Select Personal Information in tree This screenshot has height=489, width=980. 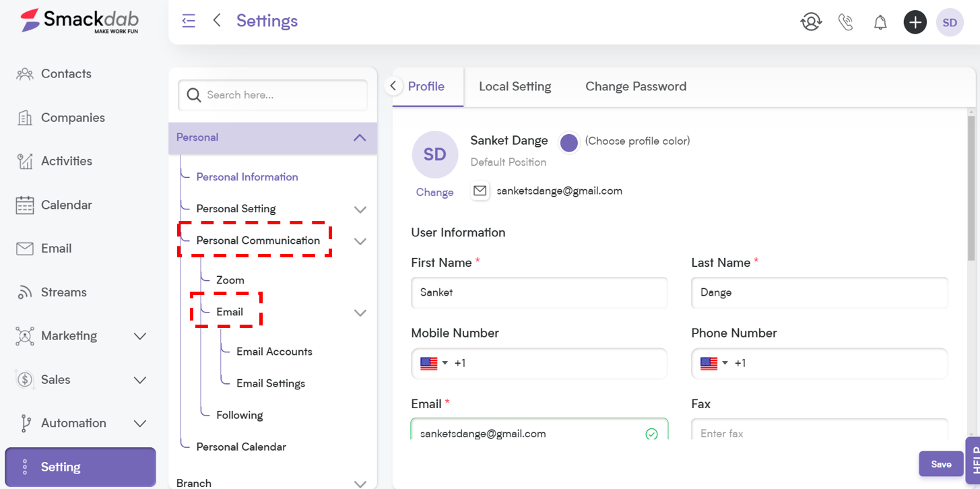[247, 177]
